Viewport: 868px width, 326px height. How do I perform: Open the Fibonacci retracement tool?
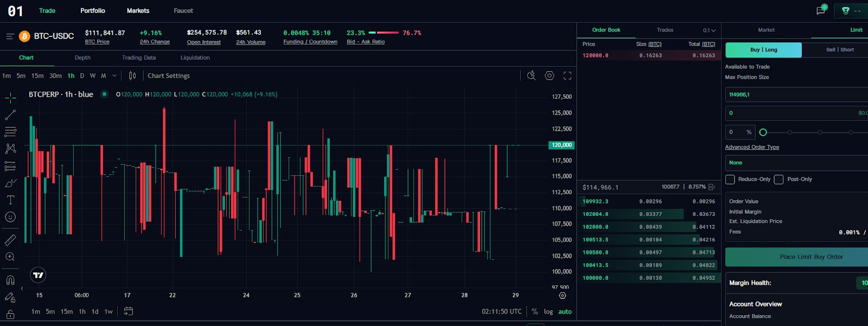[x=10, y=132]
